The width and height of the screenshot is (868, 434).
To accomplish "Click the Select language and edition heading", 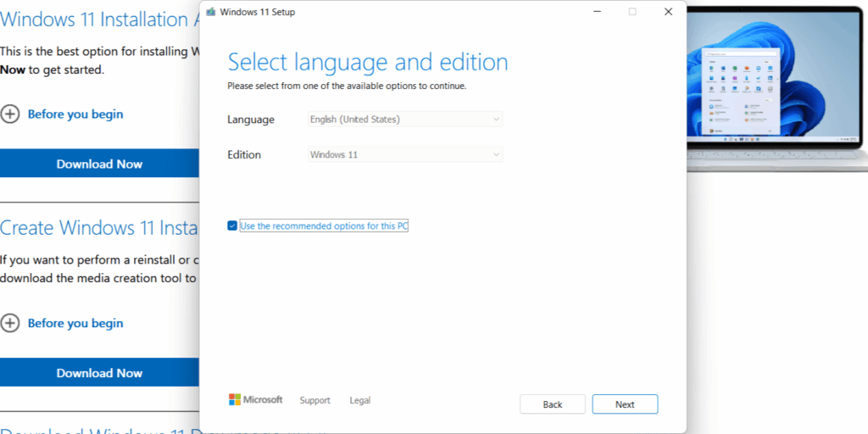I will click(x=368, y=61).
